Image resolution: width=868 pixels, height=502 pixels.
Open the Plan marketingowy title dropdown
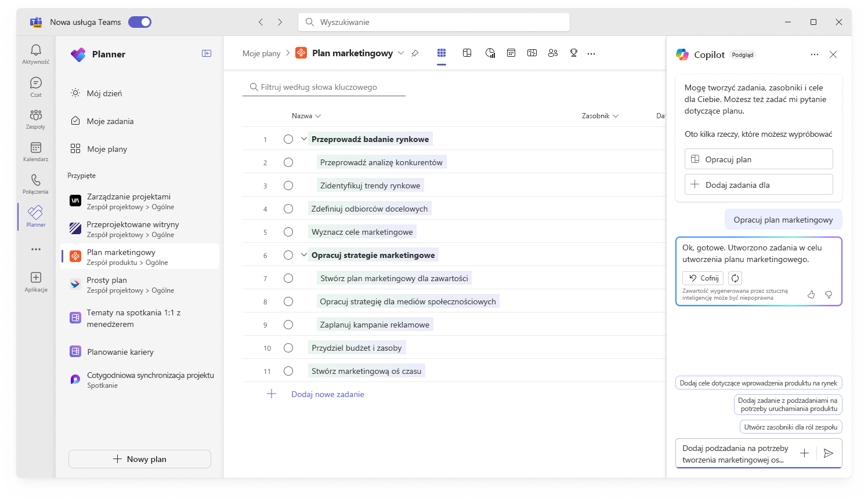click(401, 53)
